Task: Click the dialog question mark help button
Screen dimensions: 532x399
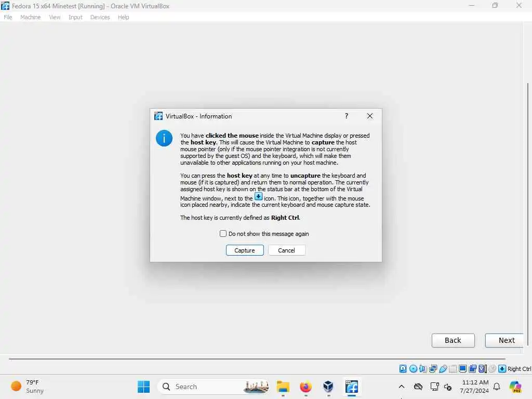Action: click(347, 116)
